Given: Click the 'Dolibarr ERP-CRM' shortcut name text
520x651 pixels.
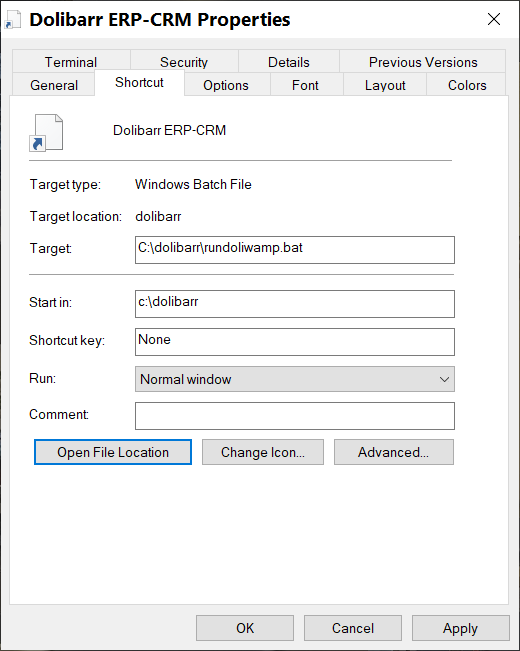Looking at the screenshot, I should 169,130.
